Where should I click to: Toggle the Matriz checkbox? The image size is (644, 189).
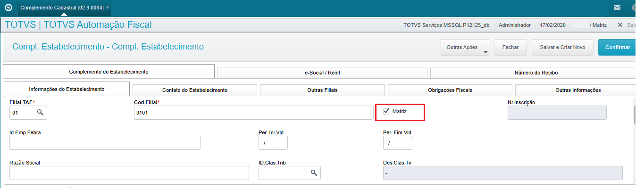386,111
